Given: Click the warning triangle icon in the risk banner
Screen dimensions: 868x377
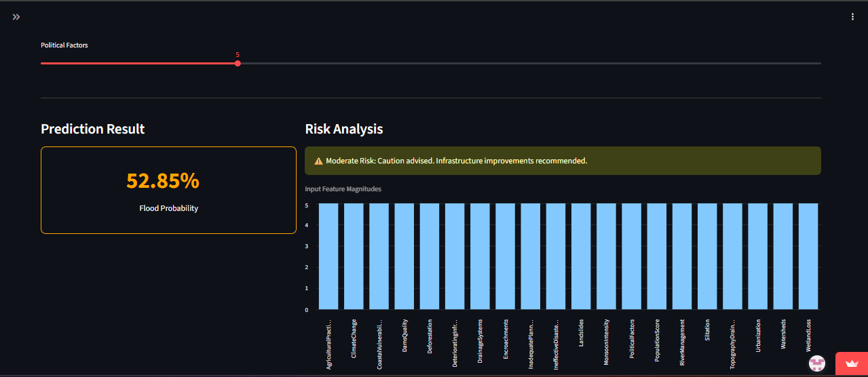Looking at the screenshot, I should (x=318, y=161).
